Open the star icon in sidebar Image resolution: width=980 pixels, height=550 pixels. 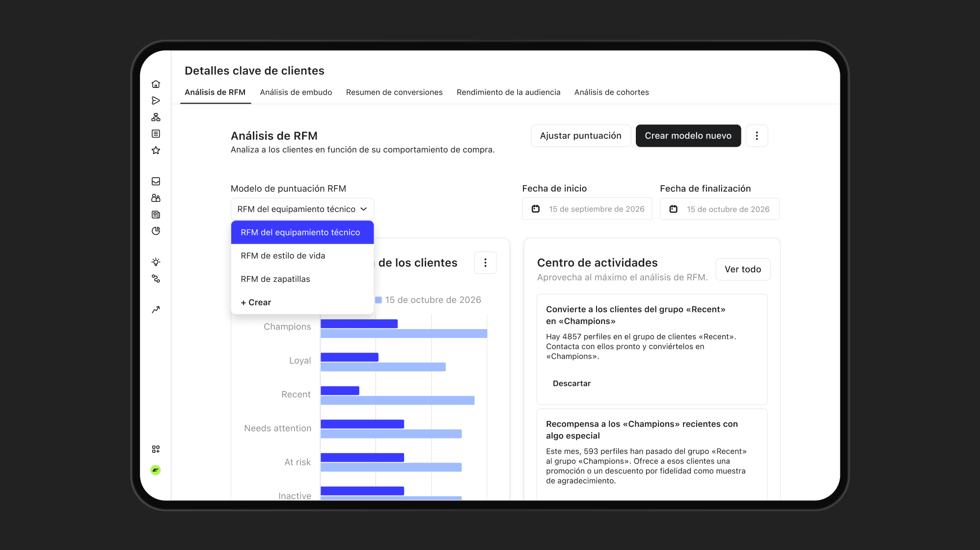(156, 150)
